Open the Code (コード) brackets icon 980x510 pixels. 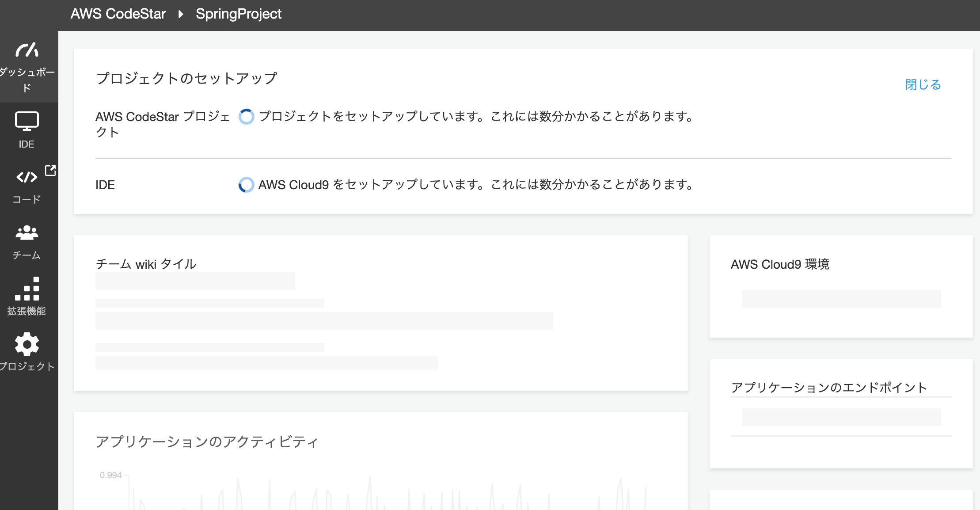tap(27, 177)
